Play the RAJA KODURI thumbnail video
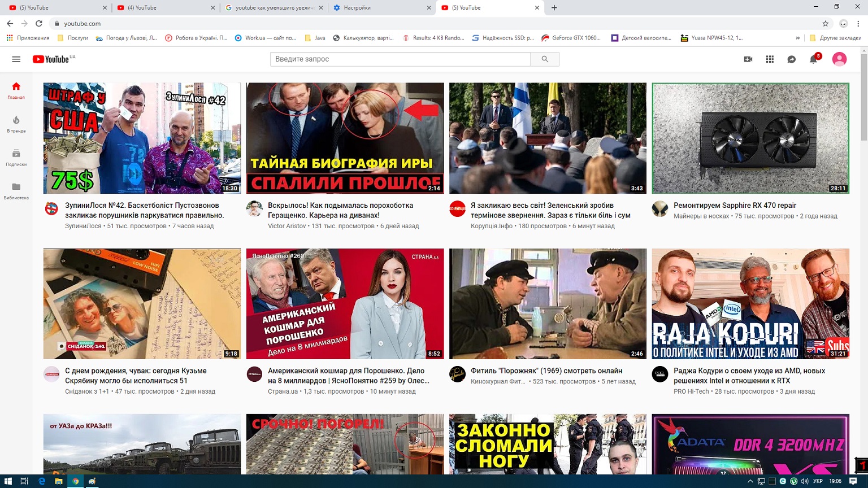Viewport: 868px width, 488px height. click(x=750, y=304)
